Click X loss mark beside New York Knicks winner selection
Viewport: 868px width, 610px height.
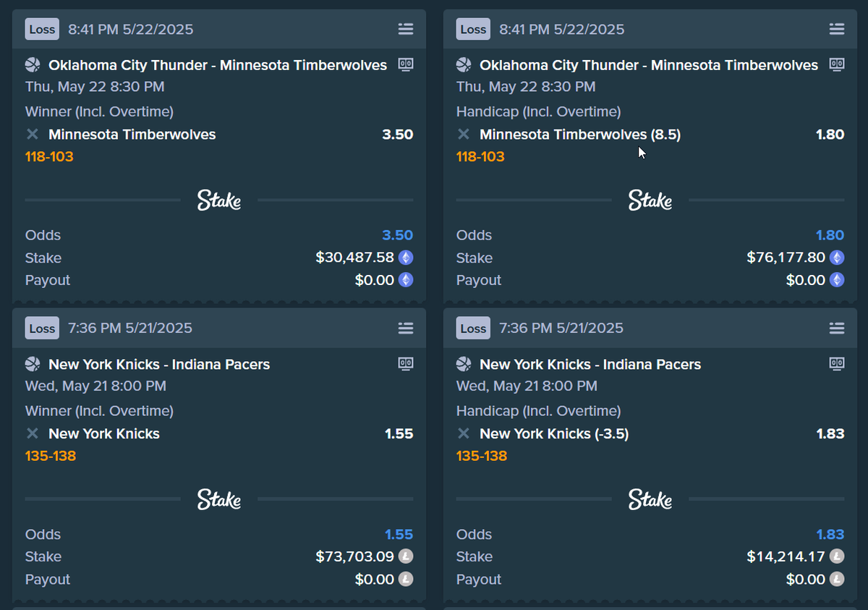point(32,433)
